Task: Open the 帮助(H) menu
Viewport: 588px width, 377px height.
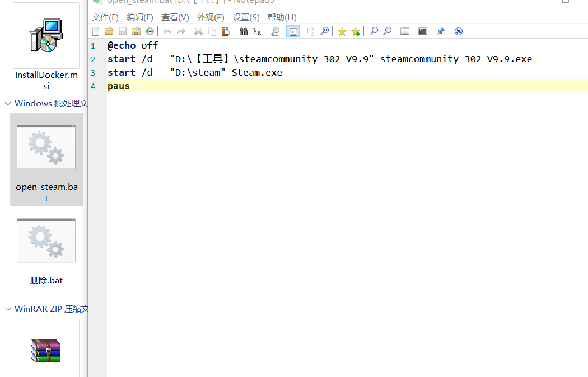Action: click(x=282, y=17)
